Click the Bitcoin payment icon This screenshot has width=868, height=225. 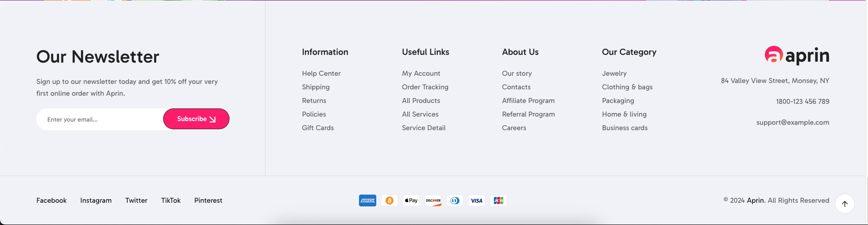(389, 201)
